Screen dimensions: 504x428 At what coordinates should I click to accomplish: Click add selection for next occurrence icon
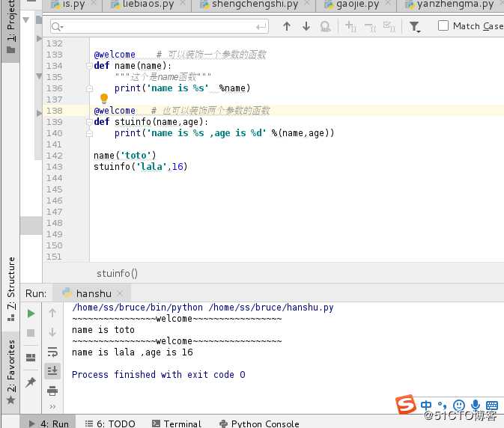[x=350, y=26]
